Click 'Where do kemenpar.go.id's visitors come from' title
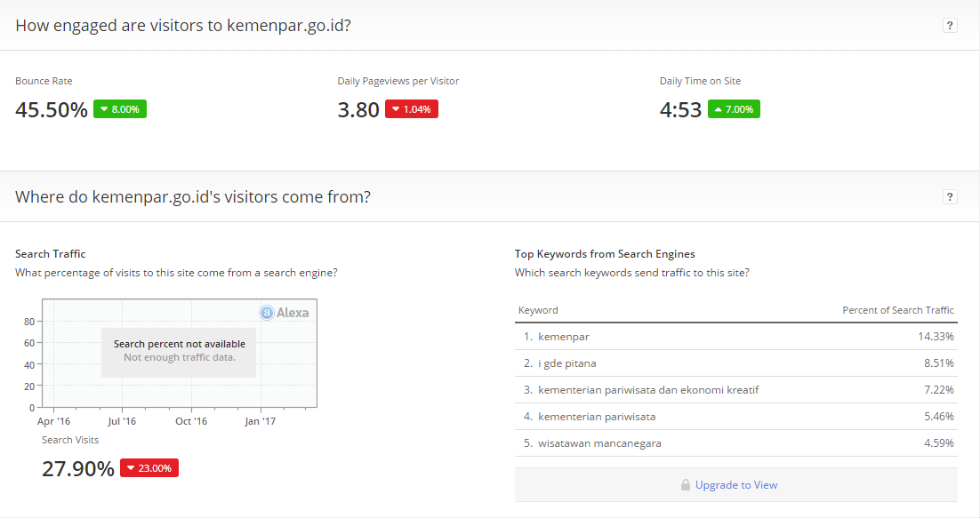The image size is (980, 518). click(193, 197)
